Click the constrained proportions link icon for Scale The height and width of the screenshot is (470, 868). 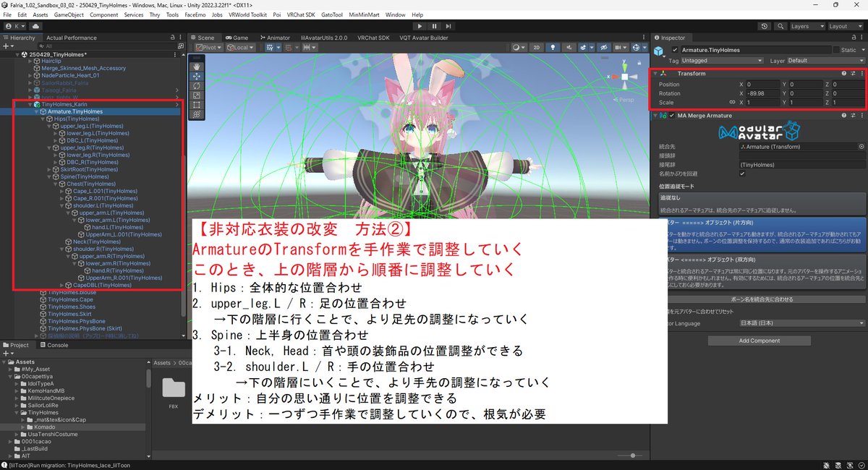coord(732,103)
